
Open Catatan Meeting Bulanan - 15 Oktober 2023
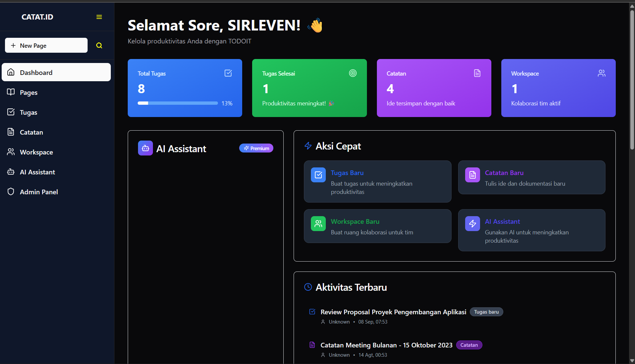[386, 345]
